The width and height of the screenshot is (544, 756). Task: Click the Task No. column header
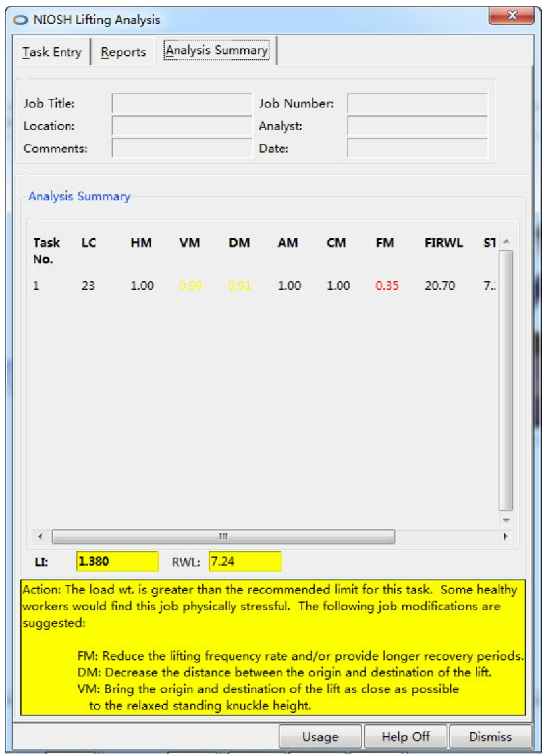pos(46,251)
